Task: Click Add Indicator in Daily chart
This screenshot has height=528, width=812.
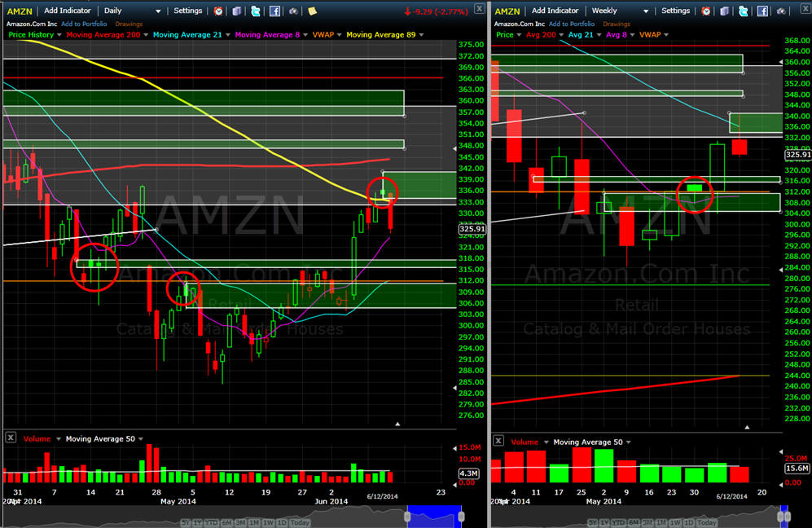Action: 68,11
